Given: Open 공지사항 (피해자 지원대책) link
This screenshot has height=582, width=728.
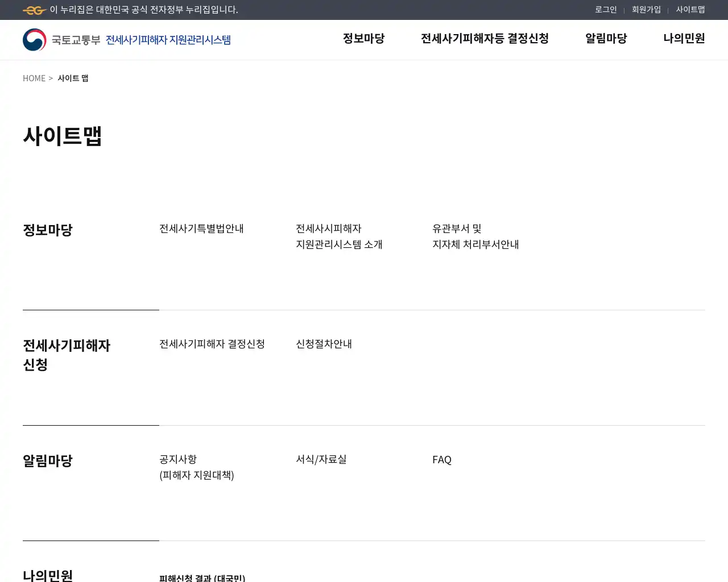Looking at the screenshot, I should (197, 467).
